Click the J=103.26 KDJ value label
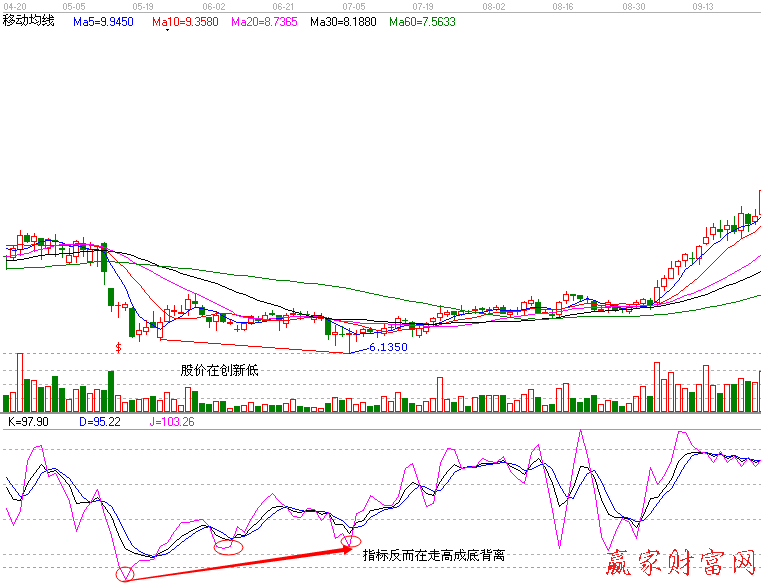The image size is (761, 587). [172, 423]
